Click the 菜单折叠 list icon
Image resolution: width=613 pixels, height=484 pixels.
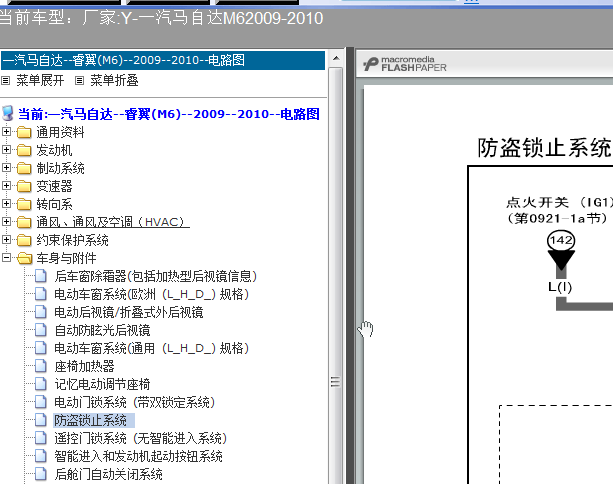(x=79, y=81)
